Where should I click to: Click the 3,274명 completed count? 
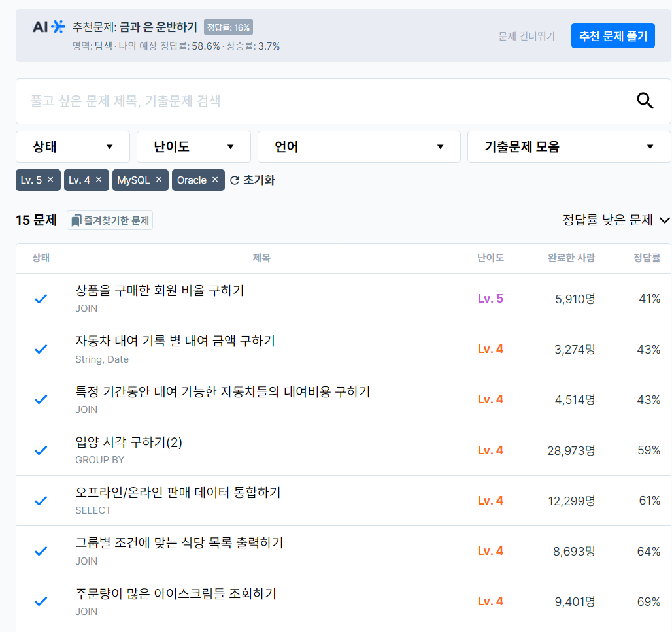(575, 350)
